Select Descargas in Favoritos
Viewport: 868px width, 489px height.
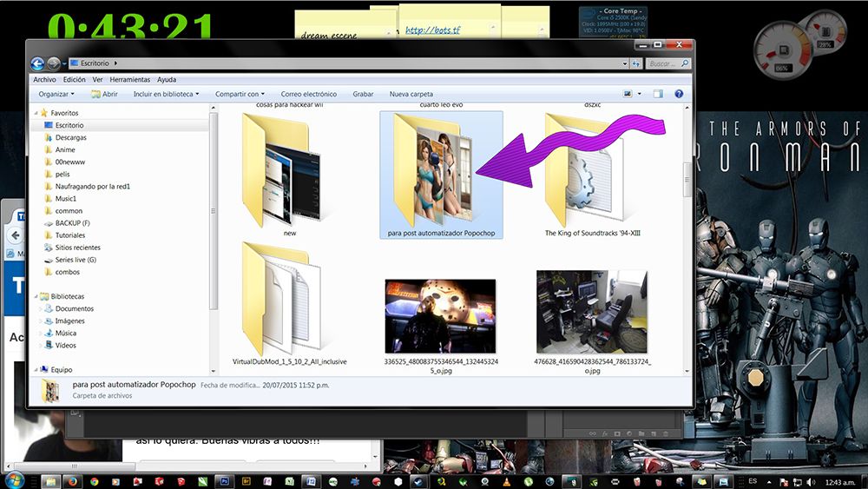pyautogui.click(x=71, y=137)
